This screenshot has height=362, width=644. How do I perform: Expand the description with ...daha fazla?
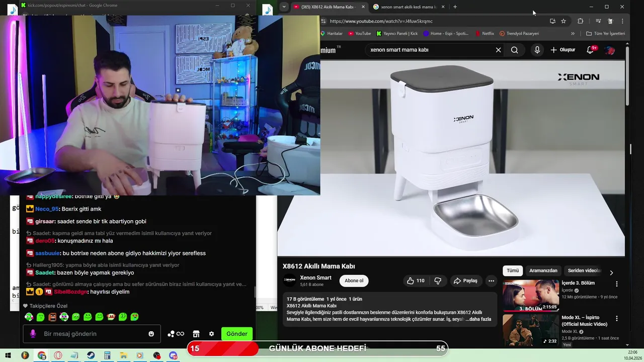[x=478, y=319]
